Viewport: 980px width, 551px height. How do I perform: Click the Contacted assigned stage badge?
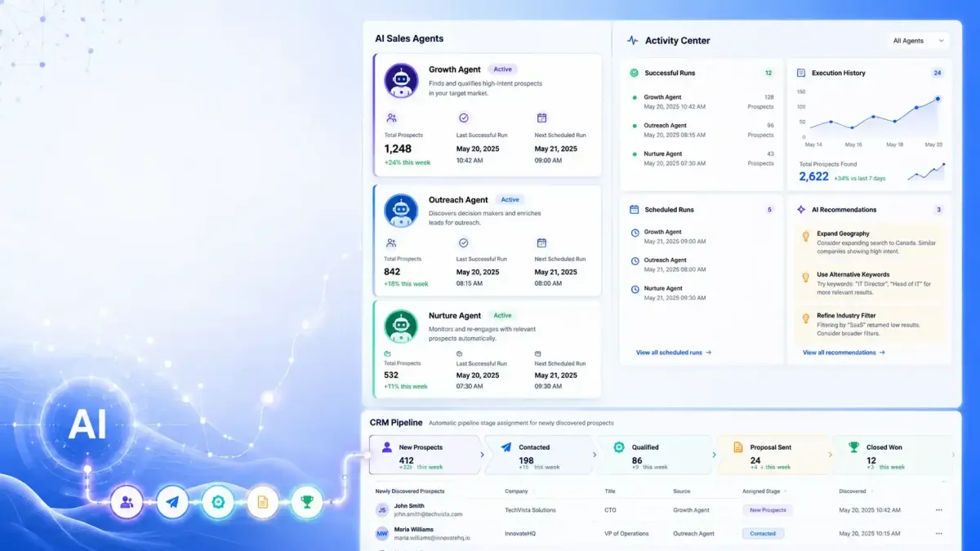[763, 533]
